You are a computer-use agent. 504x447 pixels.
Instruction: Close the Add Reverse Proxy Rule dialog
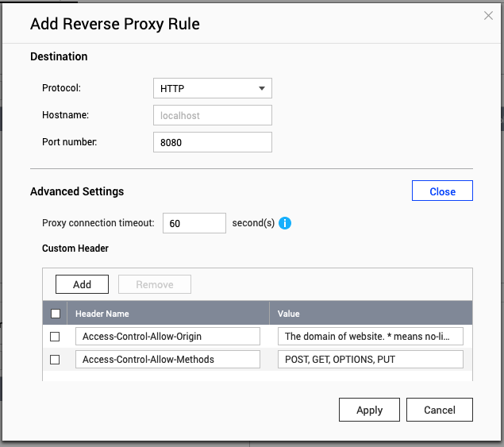coord(488,16)
